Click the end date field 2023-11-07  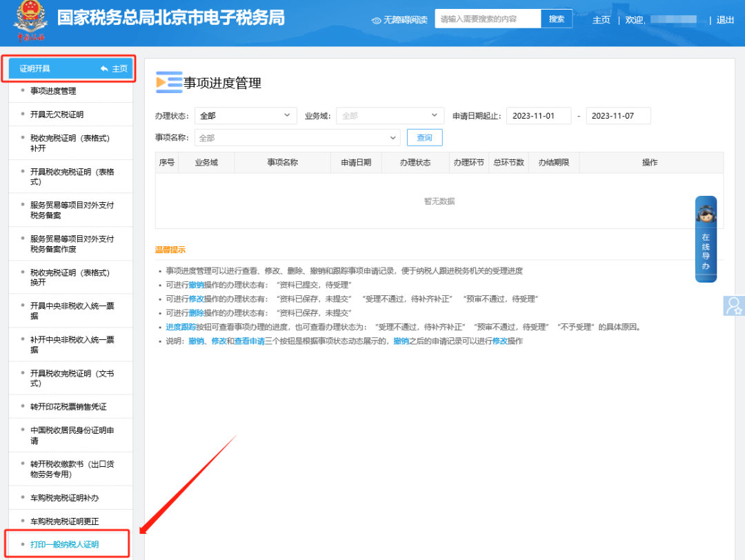pyautogui.click(x=618, y=116)
